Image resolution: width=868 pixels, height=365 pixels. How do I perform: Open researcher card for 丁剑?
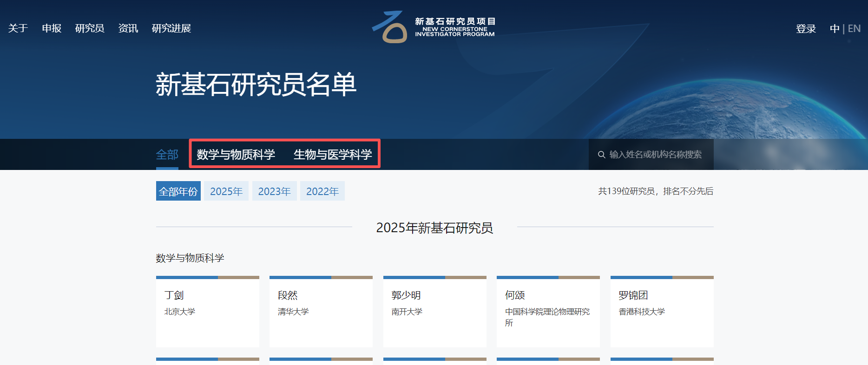(208, 312)
